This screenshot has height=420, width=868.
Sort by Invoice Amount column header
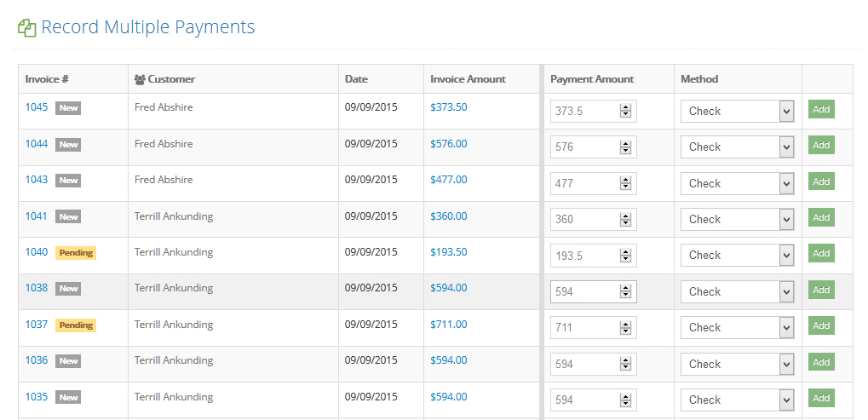click(x=468, y=79)
